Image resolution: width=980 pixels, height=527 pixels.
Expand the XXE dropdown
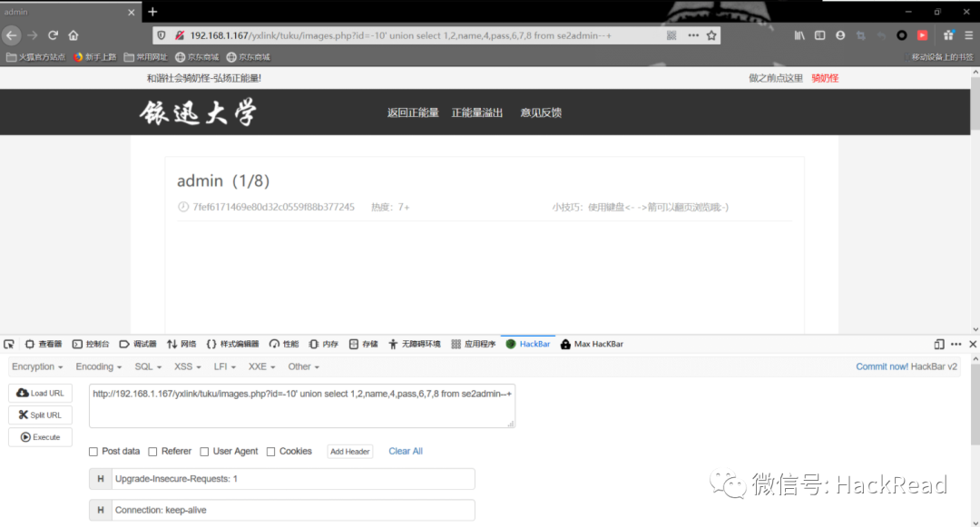click(261, 366)
